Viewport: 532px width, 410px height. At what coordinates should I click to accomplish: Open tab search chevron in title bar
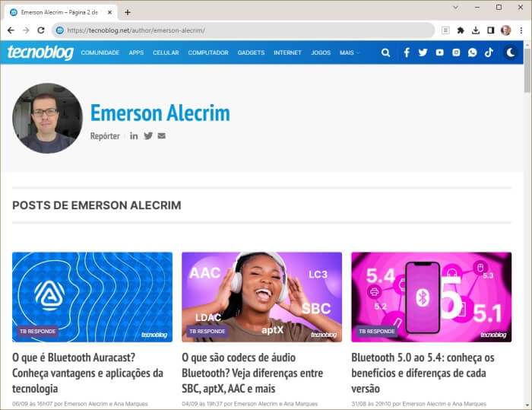tap(455, 7)
